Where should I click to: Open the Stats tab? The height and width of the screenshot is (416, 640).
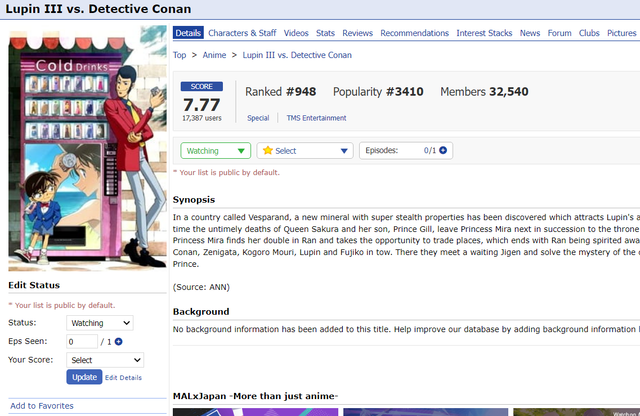click(325, 33)
